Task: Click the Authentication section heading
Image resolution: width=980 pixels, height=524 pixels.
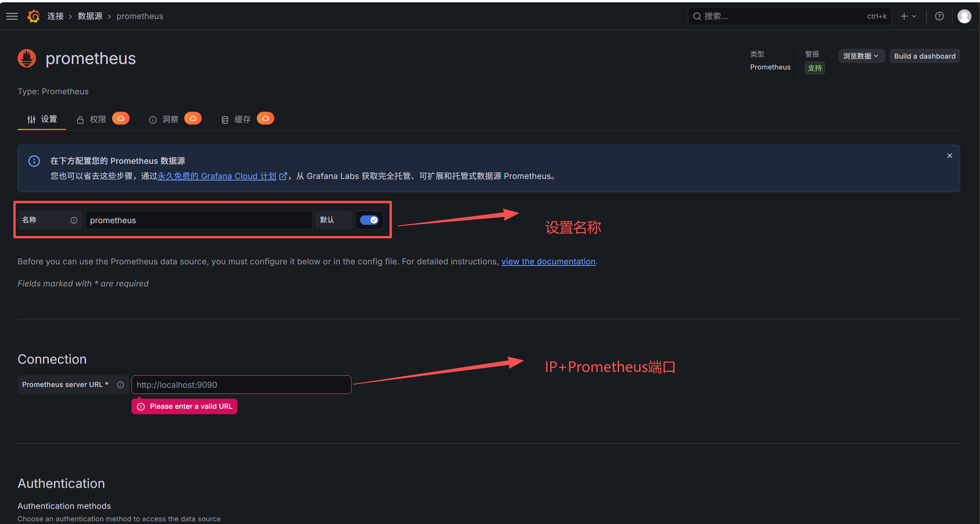Action: click(61, 484)
